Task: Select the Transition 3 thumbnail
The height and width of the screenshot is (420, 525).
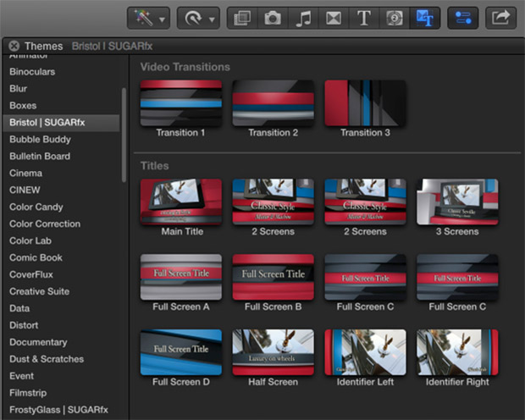Action: (x=365, y=103)
